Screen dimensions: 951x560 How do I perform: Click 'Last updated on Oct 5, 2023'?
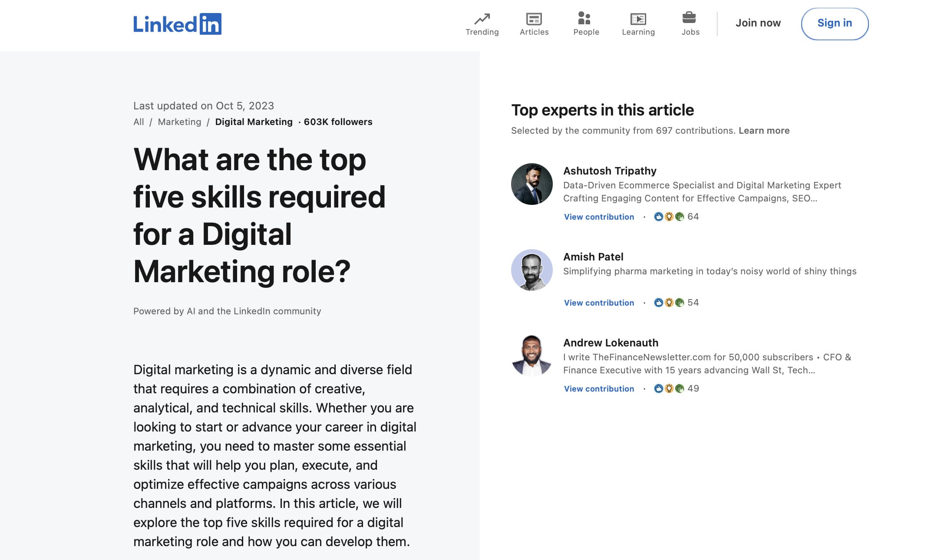tap(203, 106)
